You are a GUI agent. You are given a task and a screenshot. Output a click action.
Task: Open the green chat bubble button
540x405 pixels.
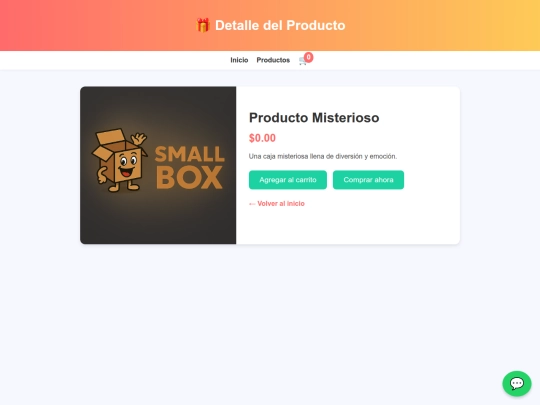517,383
